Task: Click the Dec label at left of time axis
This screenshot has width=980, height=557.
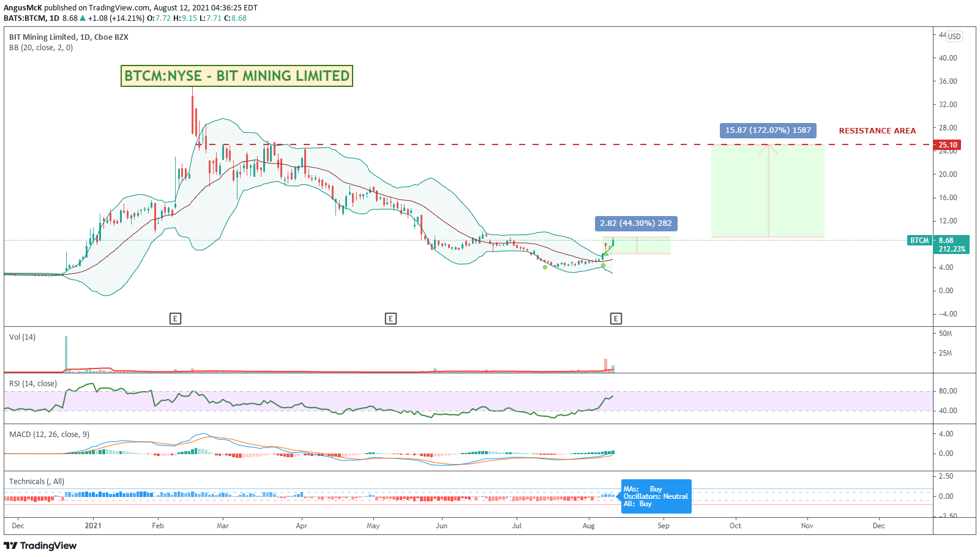Action: (18, 526)
